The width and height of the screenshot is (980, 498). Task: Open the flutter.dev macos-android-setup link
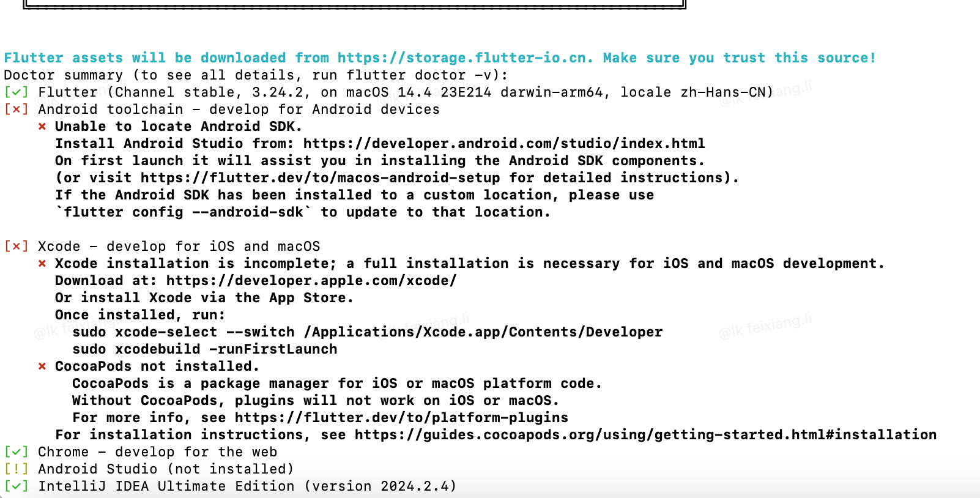[321, 178]
